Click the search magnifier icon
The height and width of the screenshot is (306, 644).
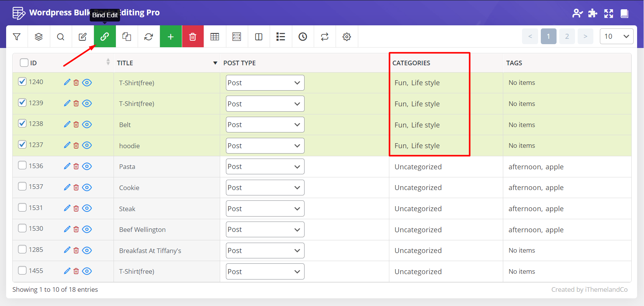click(61, 36)
